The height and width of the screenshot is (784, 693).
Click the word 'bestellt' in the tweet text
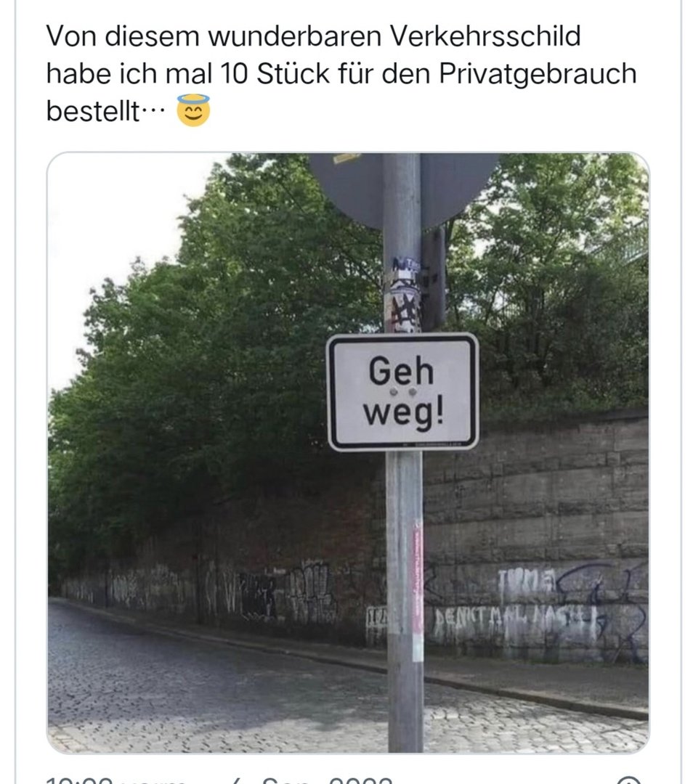(x=92, y=110)
